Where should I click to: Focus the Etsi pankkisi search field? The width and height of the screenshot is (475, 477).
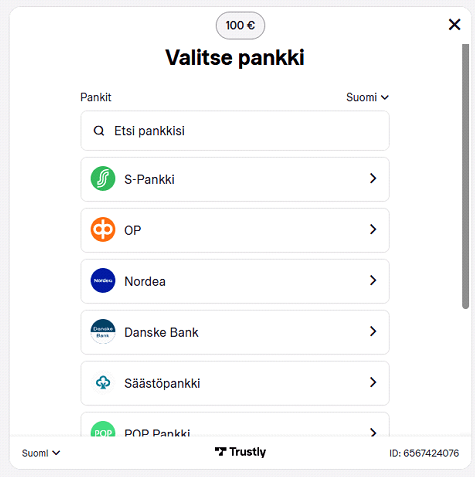[235, 131]
